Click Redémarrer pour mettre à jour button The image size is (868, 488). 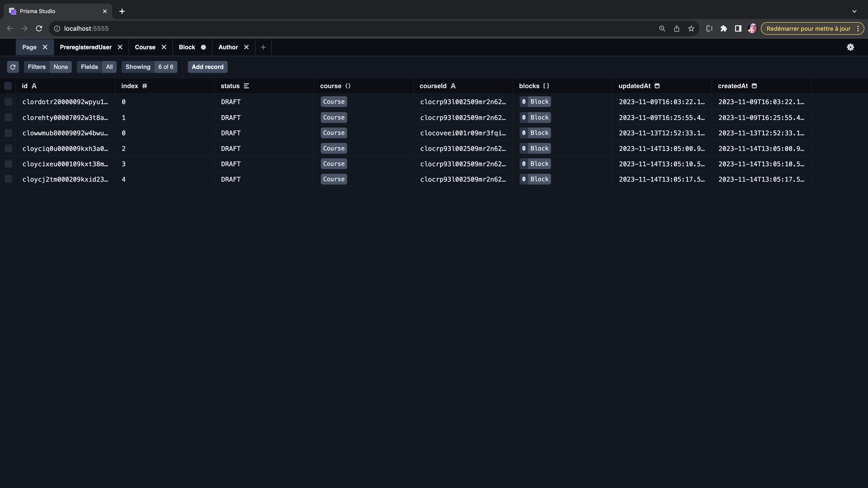point(808,29)
